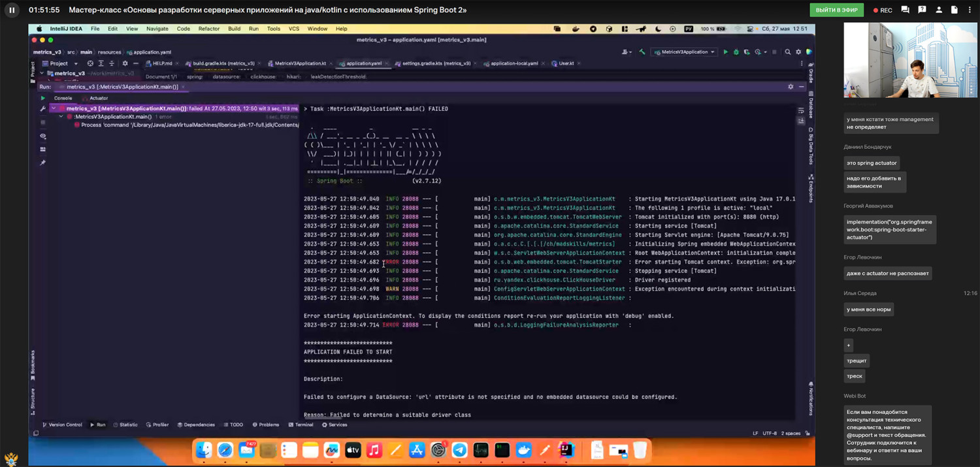980x467 pixels.
Task: Open the Notifications side tool window
Action: coord(811,398)
